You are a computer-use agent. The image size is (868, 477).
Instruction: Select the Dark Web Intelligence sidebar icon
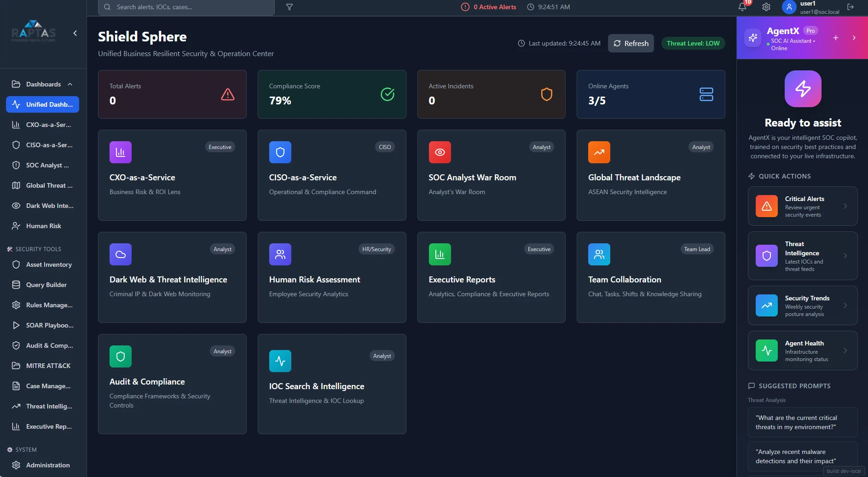16,206
